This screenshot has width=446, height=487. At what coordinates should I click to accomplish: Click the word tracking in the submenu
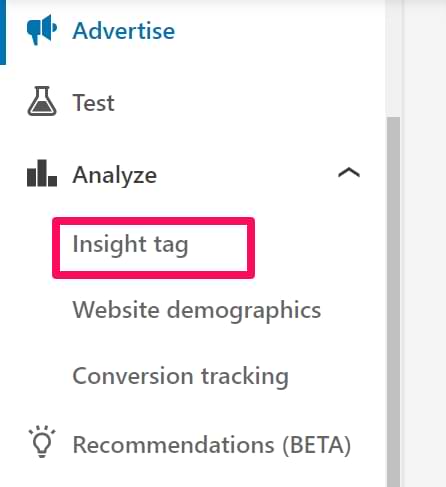245,377
